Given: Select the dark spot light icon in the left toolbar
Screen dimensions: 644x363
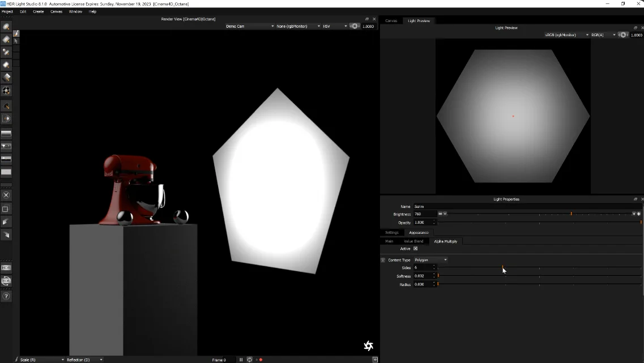Looking at the screenshot, I should [x=6, y=106].
